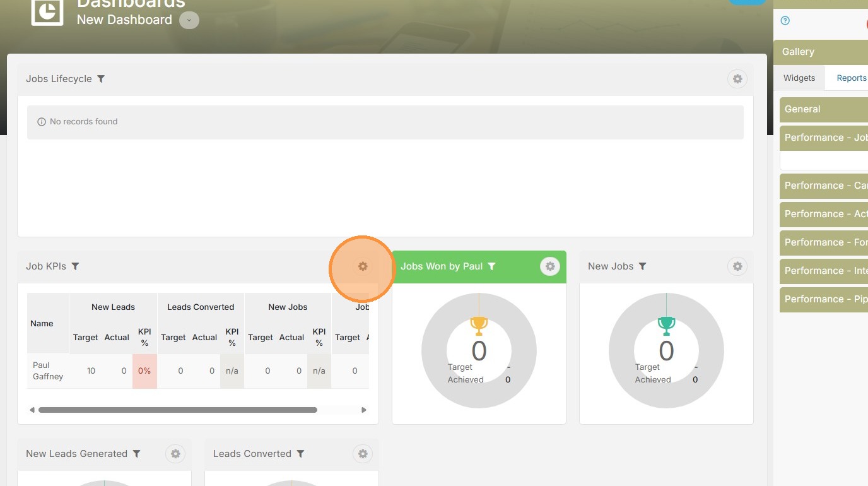This screenshot has height=486, width=868.
Task: Click the Name column header in Job KPIs
Action: (48, 323)
